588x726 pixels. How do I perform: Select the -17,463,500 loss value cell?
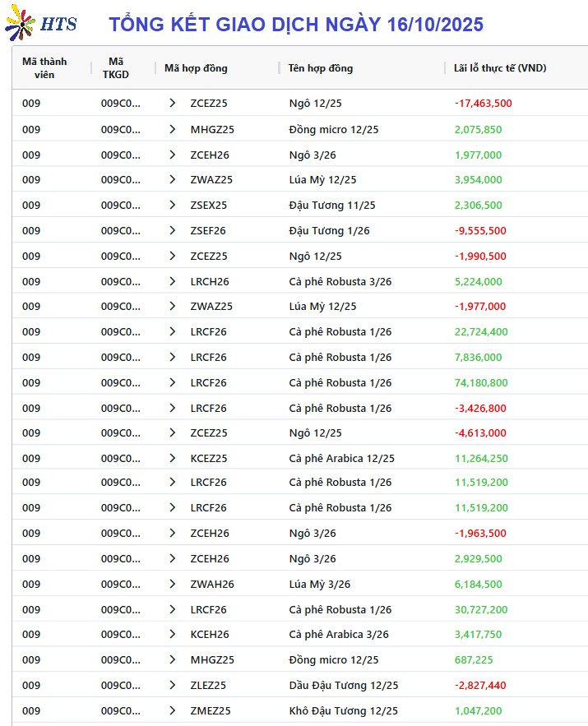[483, 104]
